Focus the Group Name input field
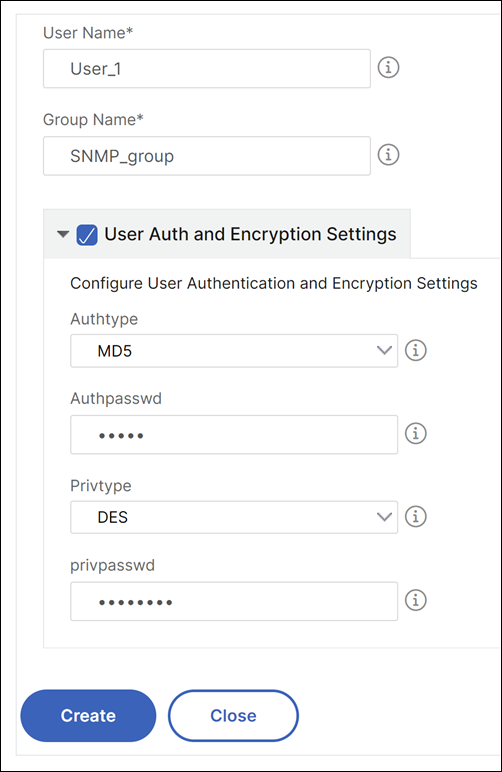Image resolution: width=502 pixels, height=772 pixels. pyautogui.click(x=207, y=156)
